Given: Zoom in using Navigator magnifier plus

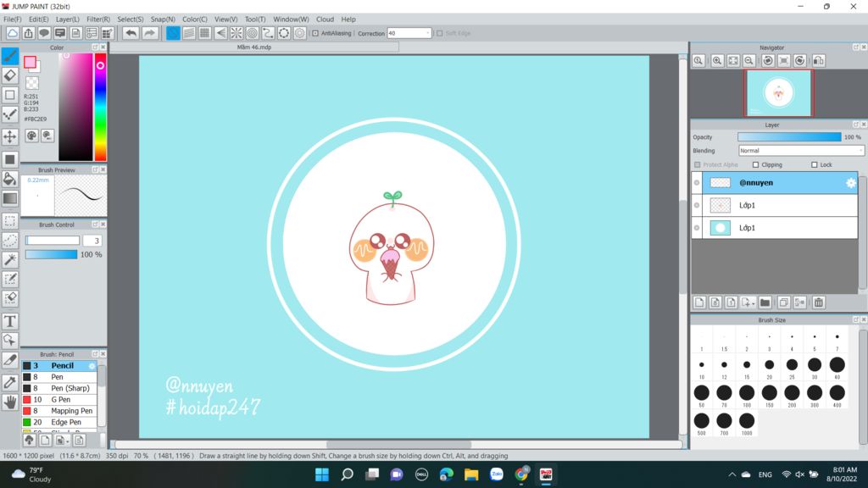Looking at the screenshot, I should [x=717, y=61].
